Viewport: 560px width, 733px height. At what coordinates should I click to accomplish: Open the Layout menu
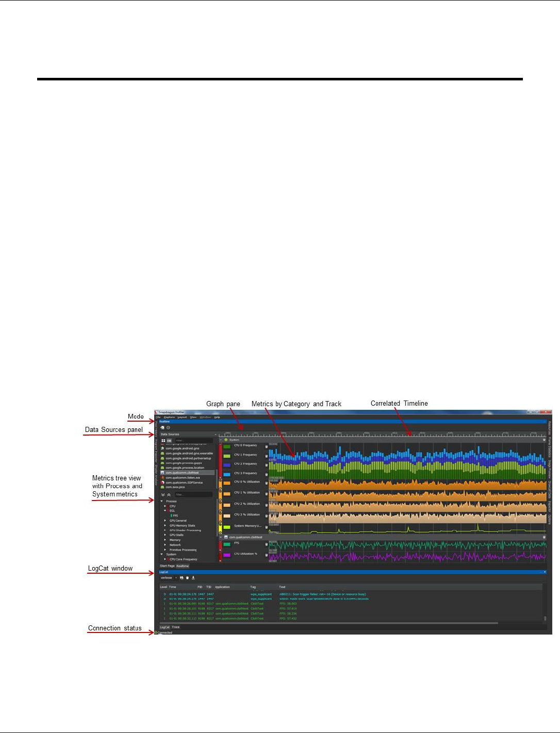click(x=182, y=417)
